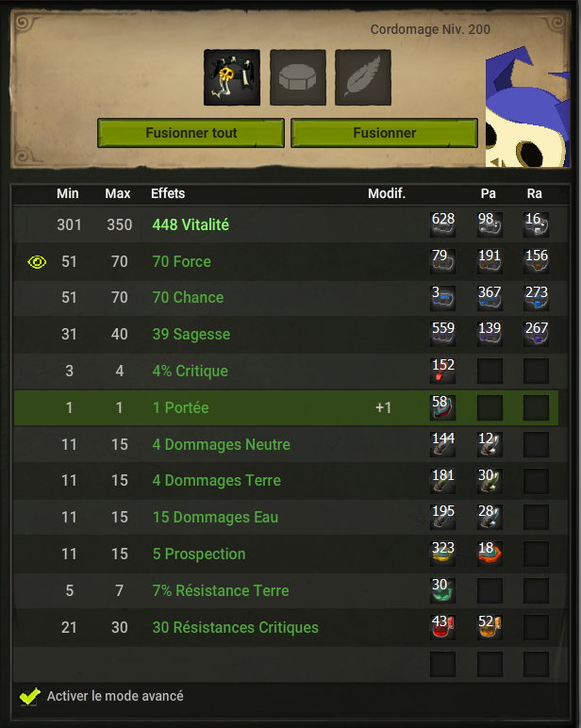581x728 pixels.
Task: Apply the Pa Résistances Critiques rune showing 52
Action: coord(490,627)
